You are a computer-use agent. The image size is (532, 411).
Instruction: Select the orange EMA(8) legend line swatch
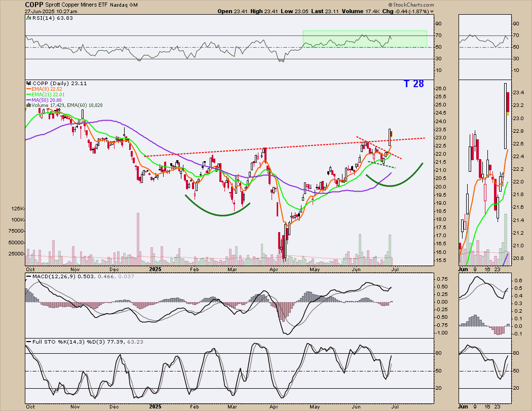(28, 89)
